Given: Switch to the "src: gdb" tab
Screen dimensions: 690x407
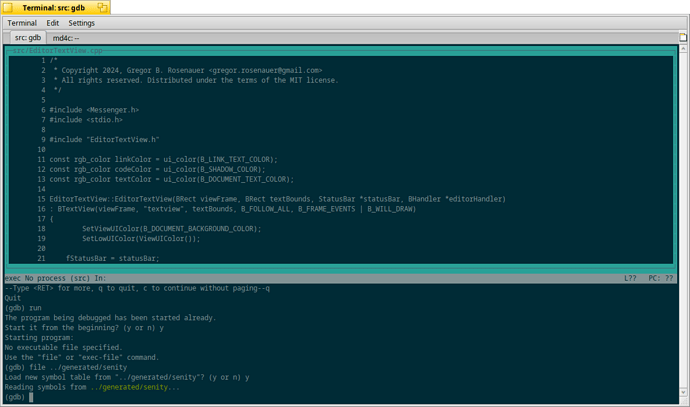Looking at the screenshot, I should (27, 38).
